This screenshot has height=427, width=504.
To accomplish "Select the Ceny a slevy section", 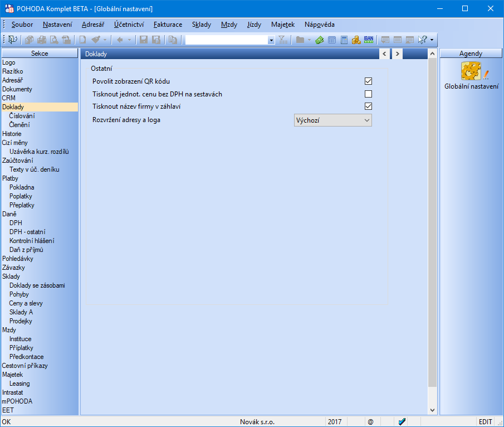I will [x=26, y=303].
